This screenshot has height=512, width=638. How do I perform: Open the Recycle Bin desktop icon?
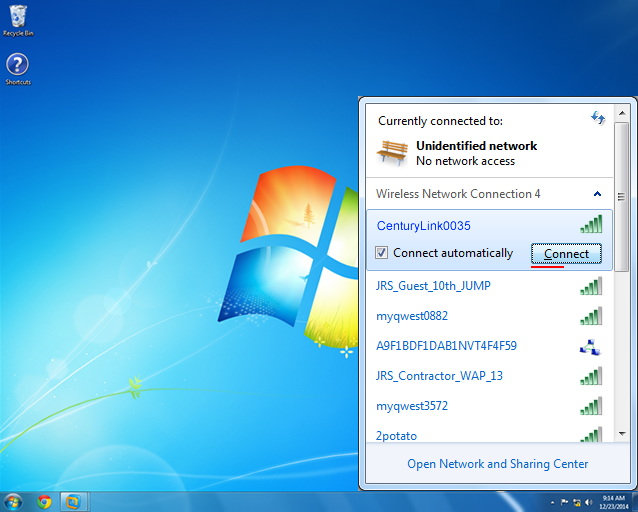(18, 20)
